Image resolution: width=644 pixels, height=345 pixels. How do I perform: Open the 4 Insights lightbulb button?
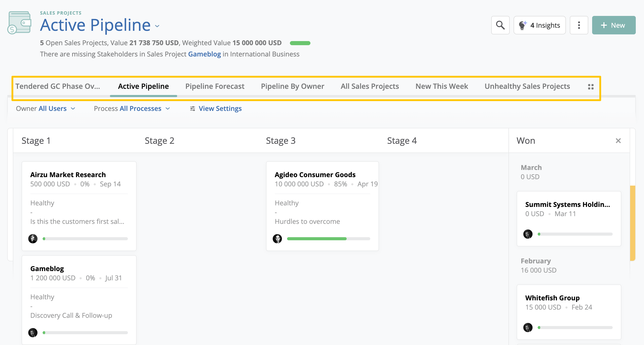pos(539,25)
